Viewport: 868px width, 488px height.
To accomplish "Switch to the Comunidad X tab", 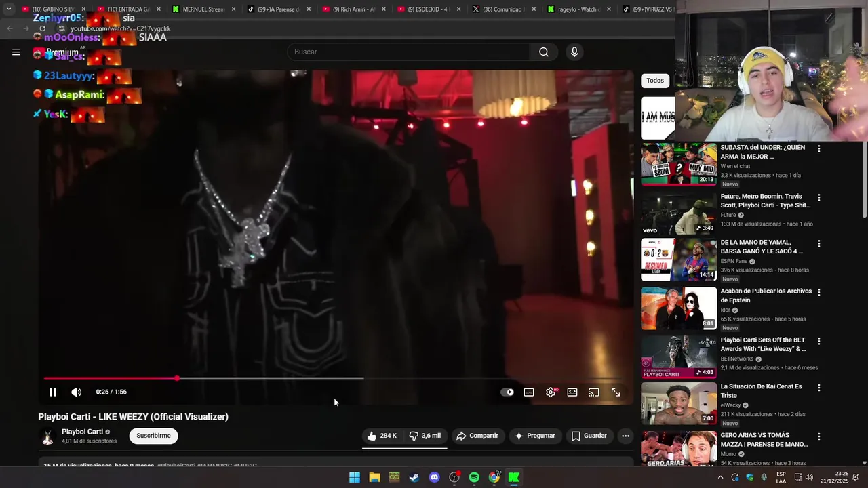I will coord(502,9).
